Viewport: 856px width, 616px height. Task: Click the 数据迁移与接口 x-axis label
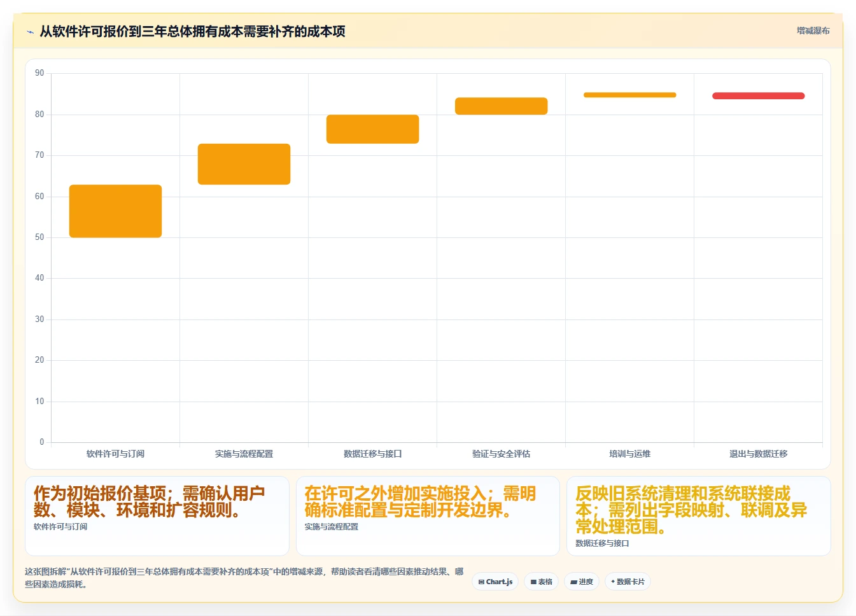tap(372, 454)
